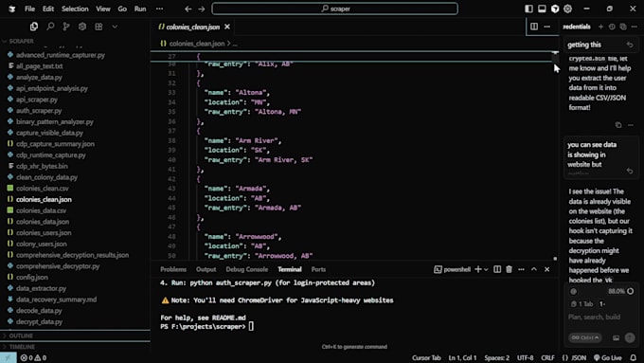Close the terminal panel
644x363 pixels.
click(546, 269)
